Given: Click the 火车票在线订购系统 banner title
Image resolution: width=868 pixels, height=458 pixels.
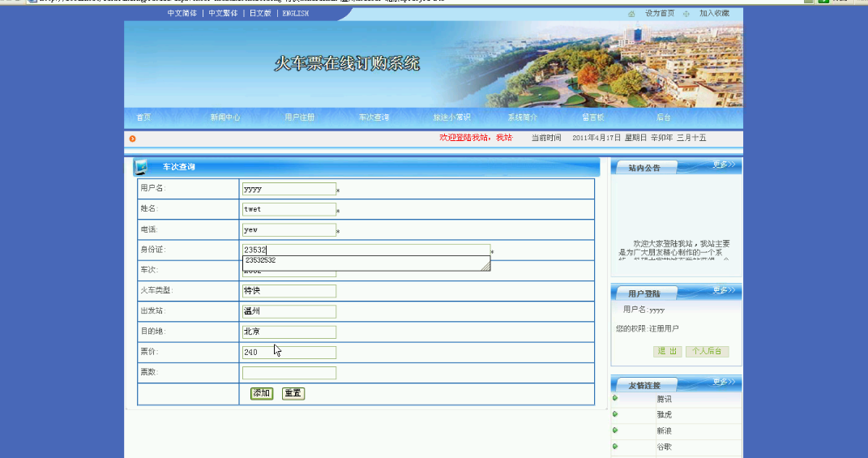Looking at the screenshot, I should [x=347, y=64].
